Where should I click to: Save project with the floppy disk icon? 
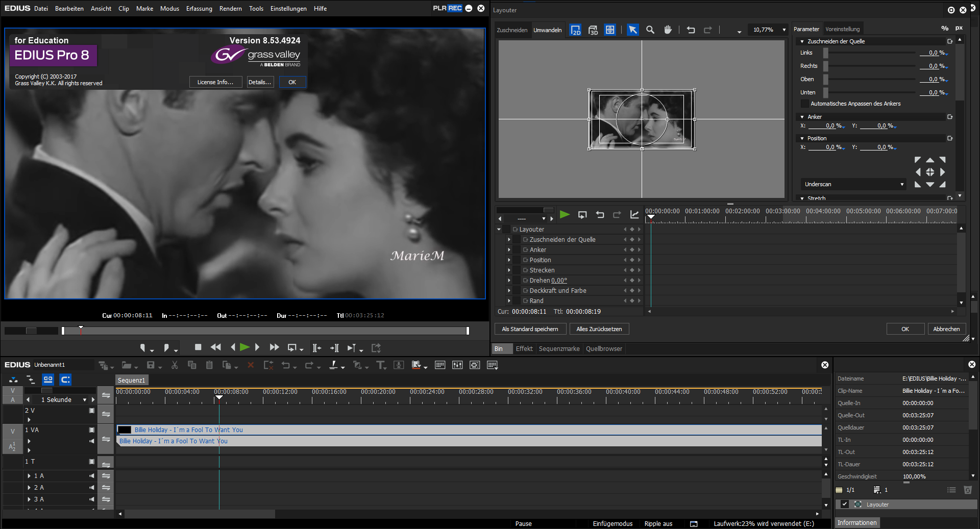(151, 365)
